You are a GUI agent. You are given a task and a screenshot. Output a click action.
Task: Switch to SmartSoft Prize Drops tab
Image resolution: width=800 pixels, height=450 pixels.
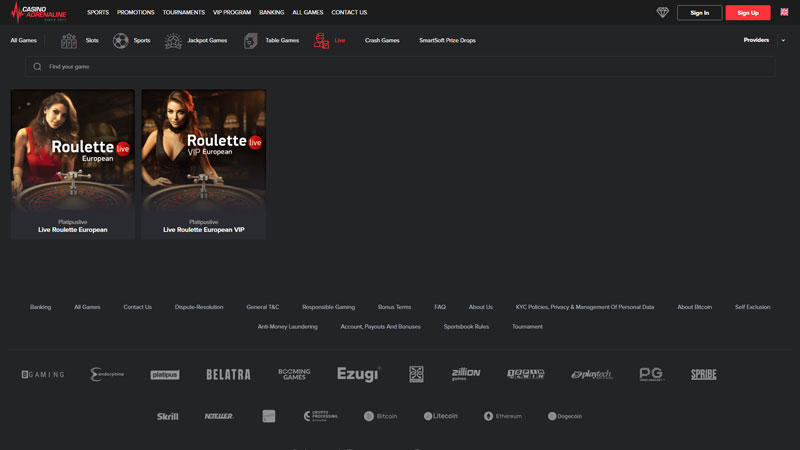pyautogui.click(x=447, y=40)
